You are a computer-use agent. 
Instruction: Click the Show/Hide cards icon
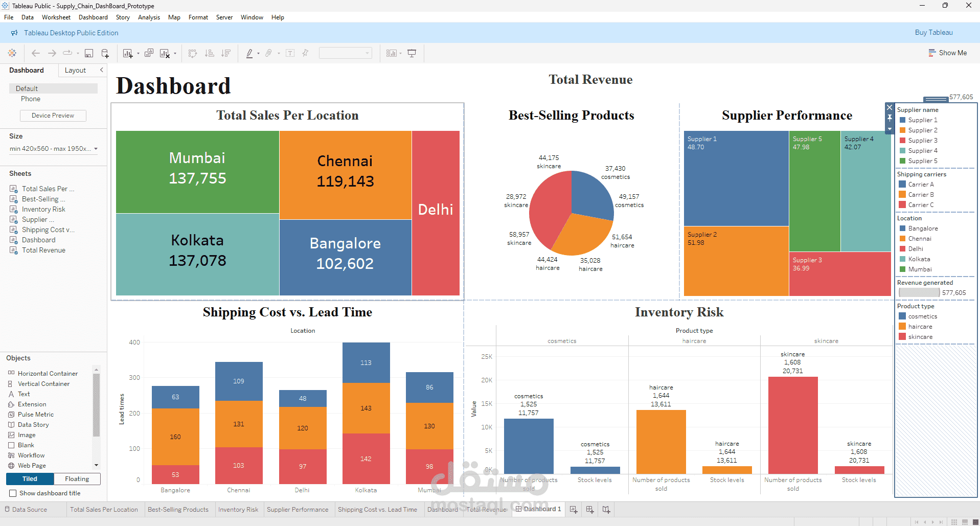(x=392, y=53)
